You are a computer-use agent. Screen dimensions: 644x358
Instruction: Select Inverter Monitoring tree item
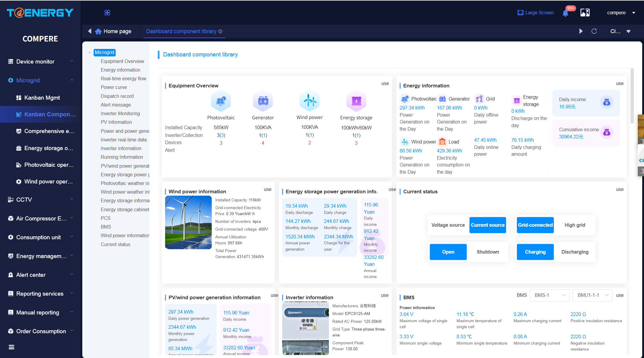pyautogui.click(x=120, y=113)
